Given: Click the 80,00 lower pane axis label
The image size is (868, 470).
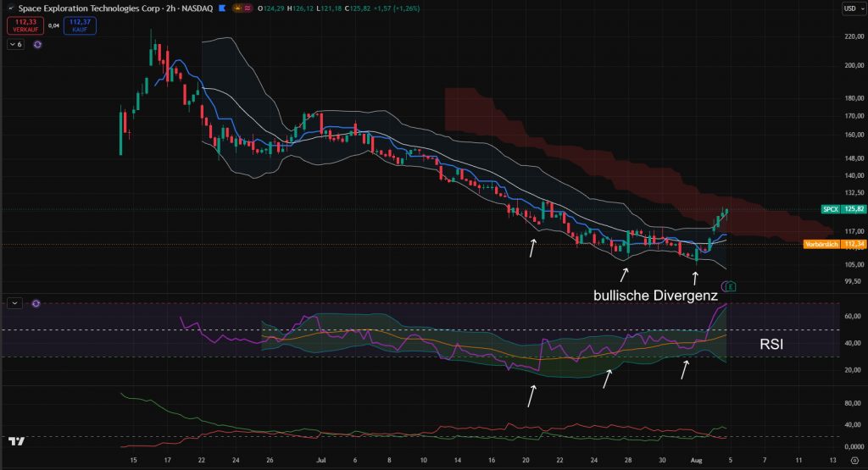Looking at the screenshot, I should coord(853,403).
